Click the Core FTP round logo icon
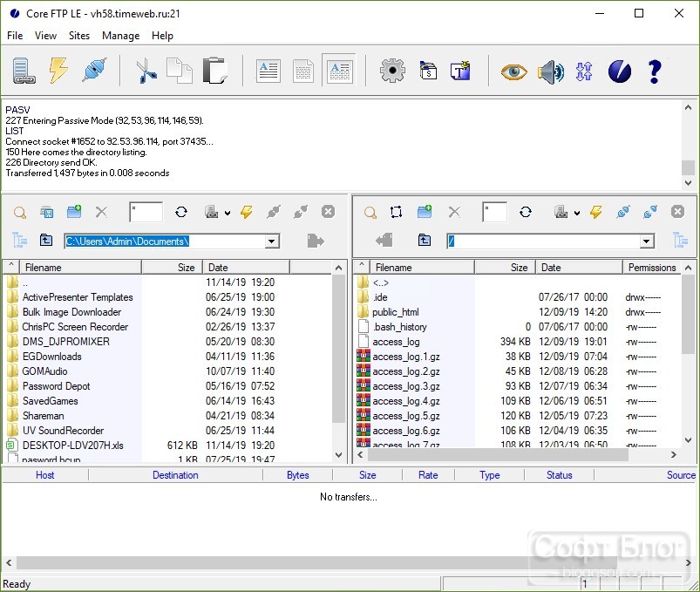 click(x=619, y=71)
